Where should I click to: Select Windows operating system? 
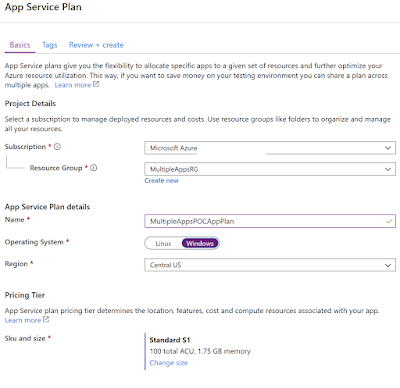200,243
